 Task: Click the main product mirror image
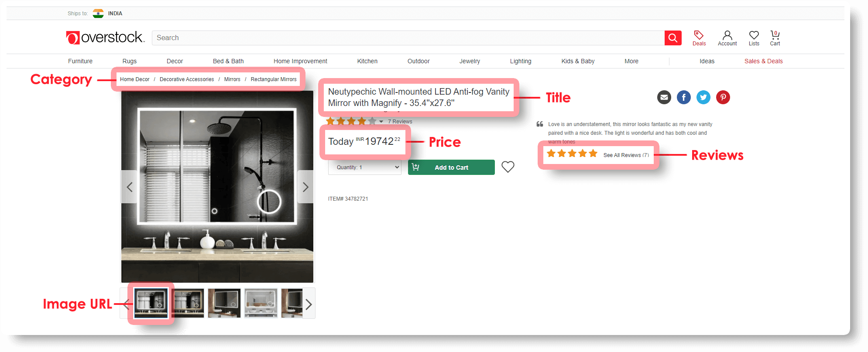click(x=217, y=187)
